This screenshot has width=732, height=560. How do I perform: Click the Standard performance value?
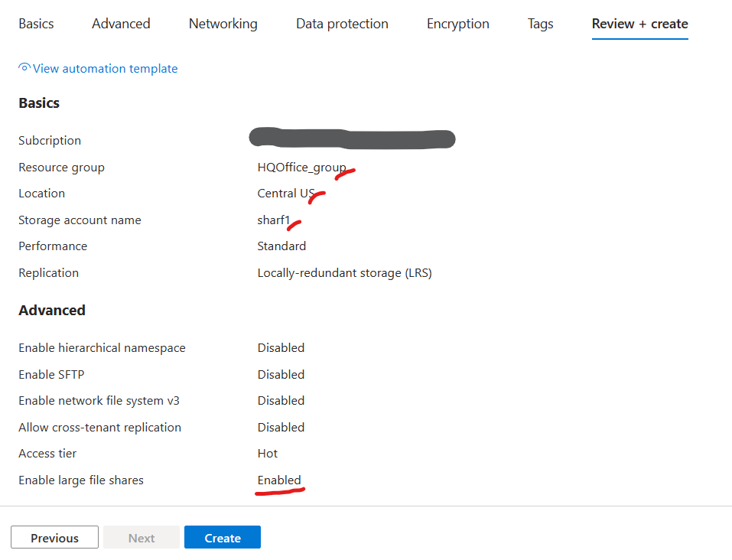pos(281,246)
